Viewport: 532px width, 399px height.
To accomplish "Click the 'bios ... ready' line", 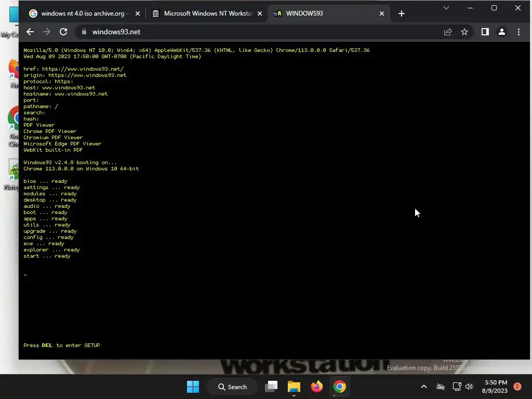I will coord(46,181).
